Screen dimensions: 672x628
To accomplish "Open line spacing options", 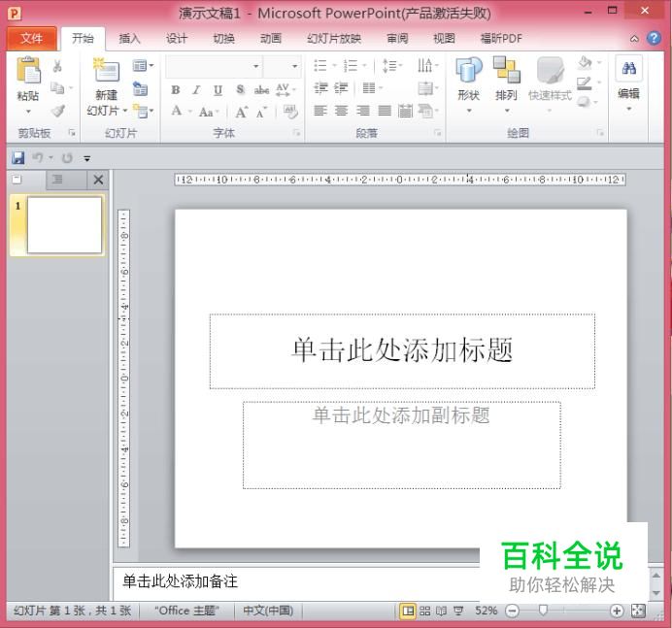I will pos(389,66).
